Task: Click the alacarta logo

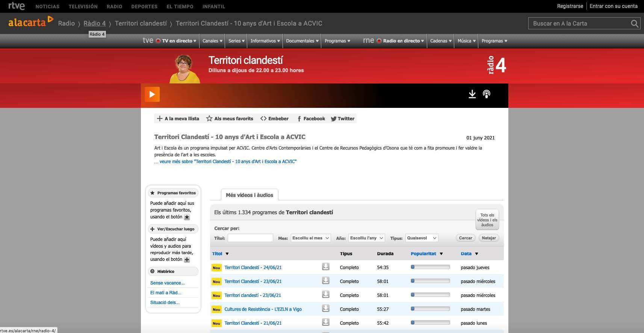Action: [31, 22]
